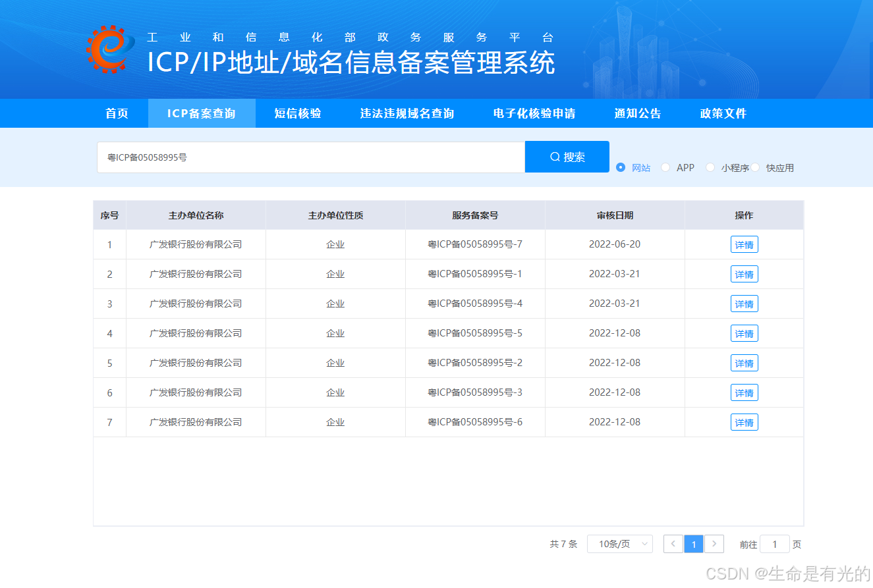Select the APP radio button
This screenshot has height=588, width=873.
[665, 167]
